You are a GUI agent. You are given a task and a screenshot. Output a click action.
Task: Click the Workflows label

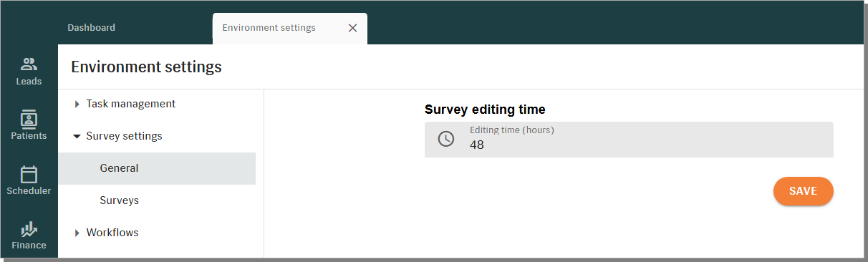point(112,233)
